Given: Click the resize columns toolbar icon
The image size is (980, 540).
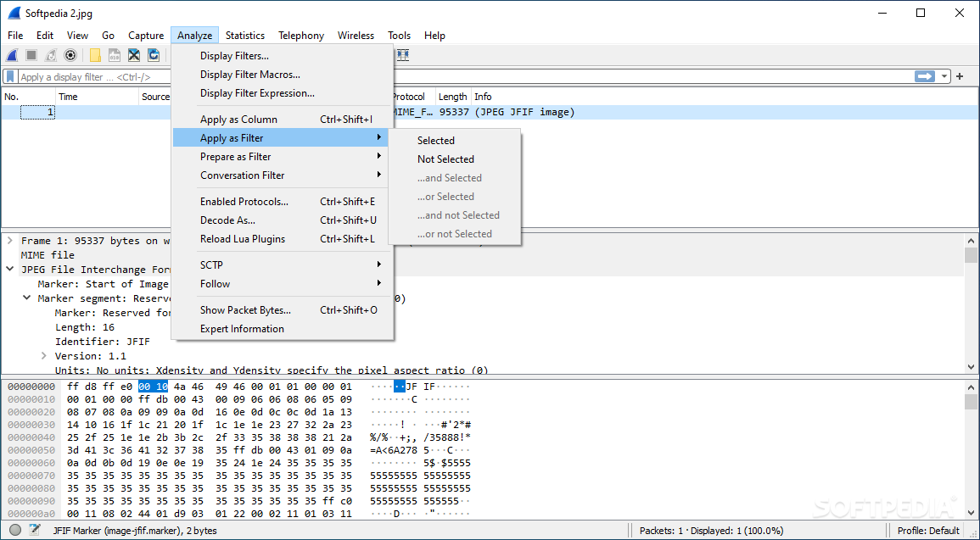Looking at the screenshot, I should coord(402,56).
